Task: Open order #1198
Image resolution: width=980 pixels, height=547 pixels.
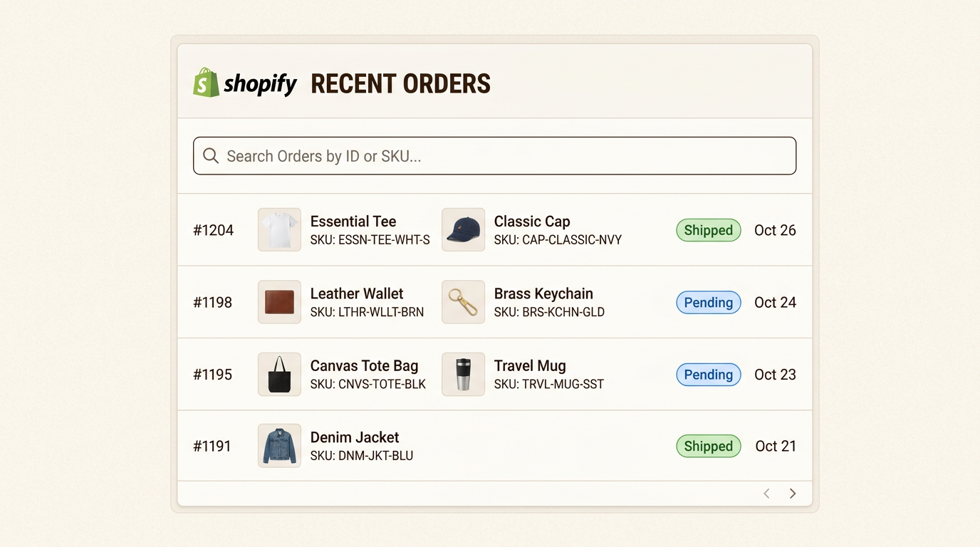Action: pos(213,302)
